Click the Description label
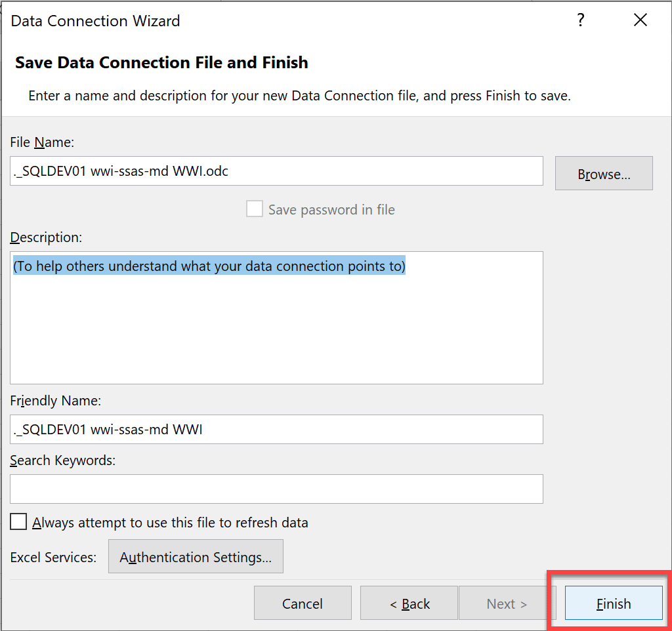The height and width of the screenshot is (631, 672). [46, 237]
